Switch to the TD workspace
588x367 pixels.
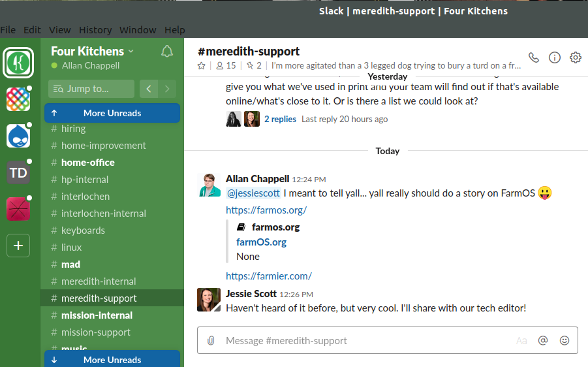[18, 172]
